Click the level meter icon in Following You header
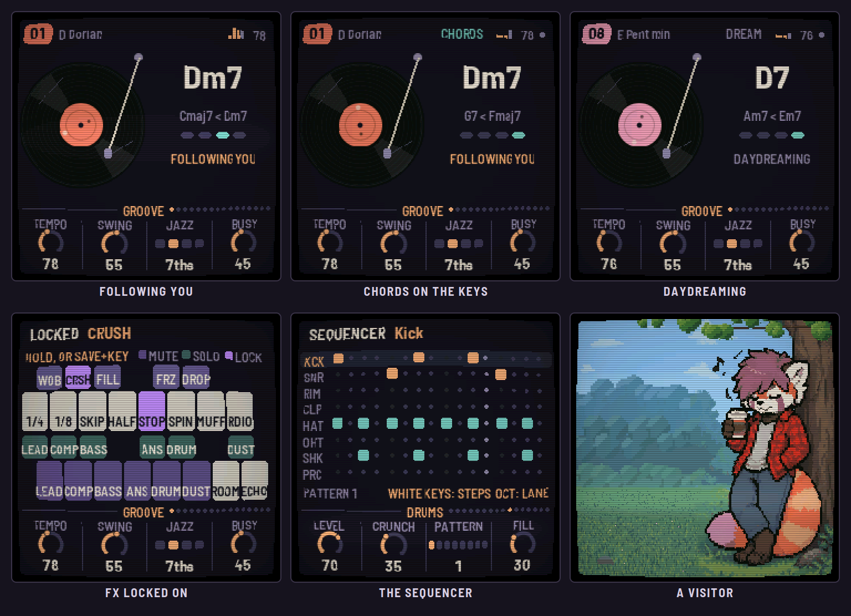 236,34
